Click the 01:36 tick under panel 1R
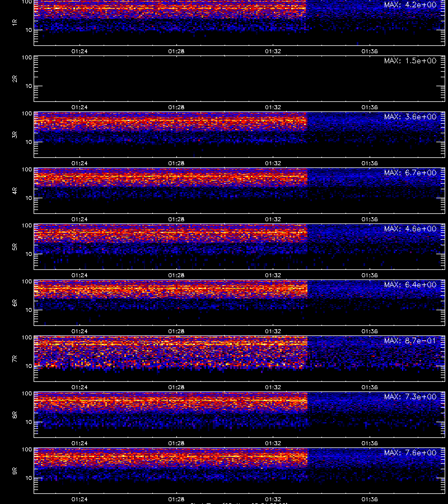 370,51
